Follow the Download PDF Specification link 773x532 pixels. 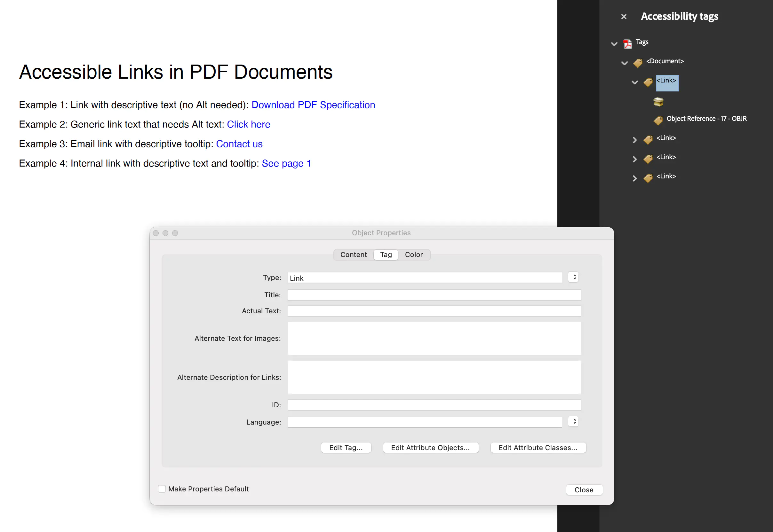pyautogui.click(x=313, y=105)
